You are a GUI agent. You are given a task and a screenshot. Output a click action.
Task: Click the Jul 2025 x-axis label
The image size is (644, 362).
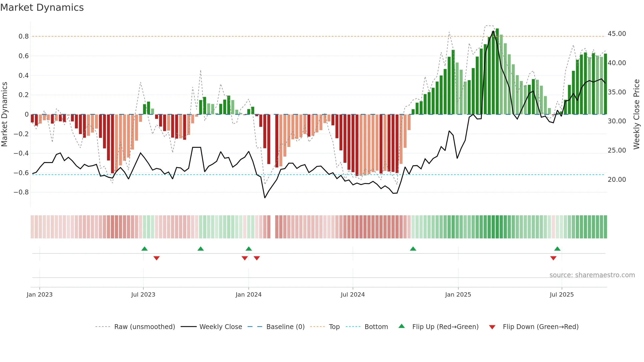562,294
